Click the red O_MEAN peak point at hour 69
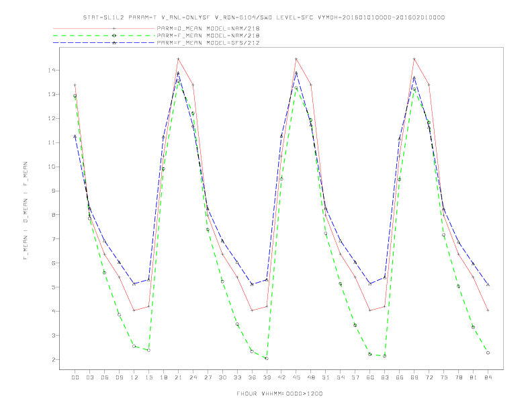Image resolution: width=532 pixels, height=411 pixels. pos(414,59)
